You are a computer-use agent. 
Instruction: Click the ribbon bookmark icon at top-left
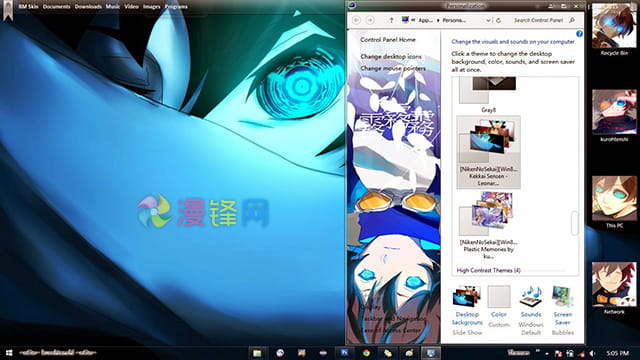[x=7, y=11]
